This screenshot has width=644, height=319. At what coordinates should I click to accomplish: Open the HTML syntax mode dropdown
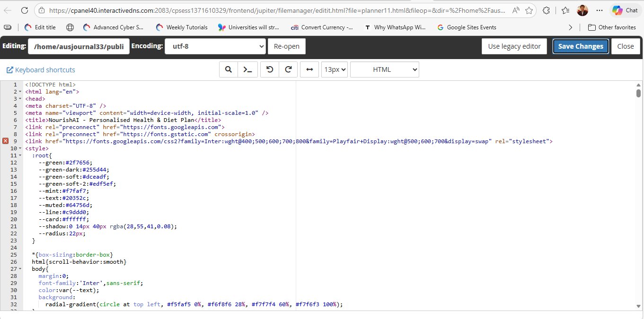coord(384,69)
